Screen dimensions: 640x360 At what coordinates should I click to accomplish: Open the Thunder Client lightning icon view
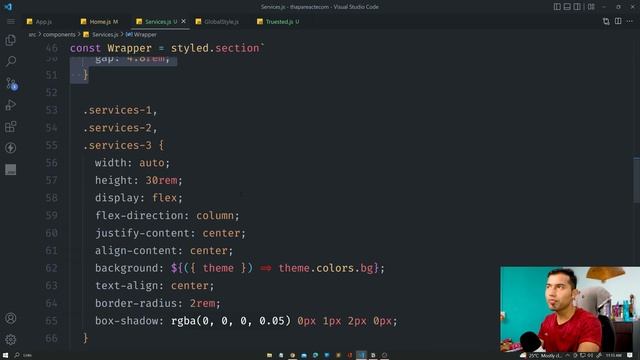[11, 148]
